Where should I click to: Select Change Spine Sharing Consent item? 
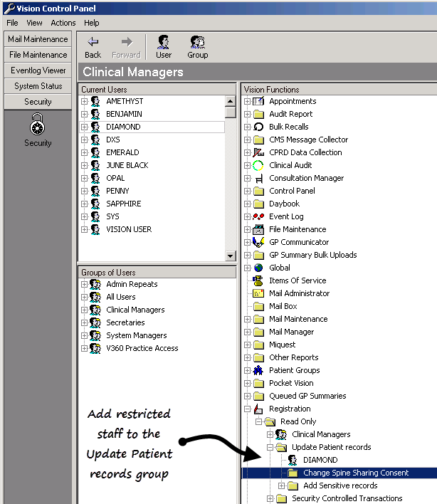(x=356, y=473)
